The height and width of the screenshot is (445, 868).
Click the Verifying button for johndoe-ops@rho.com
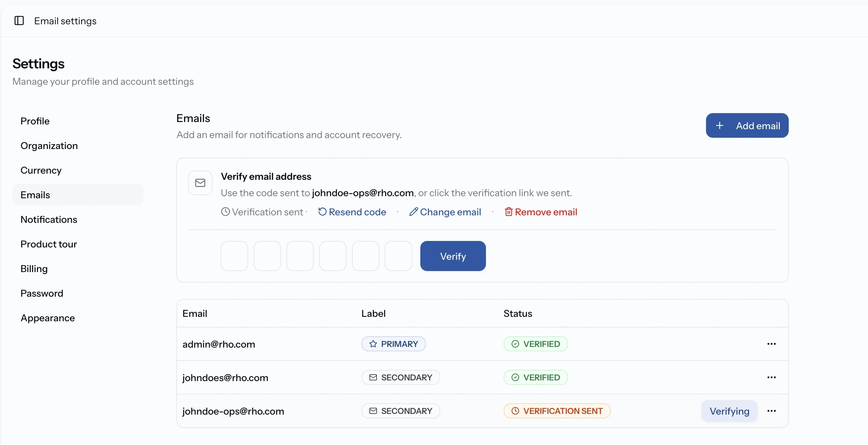[729, 411]
